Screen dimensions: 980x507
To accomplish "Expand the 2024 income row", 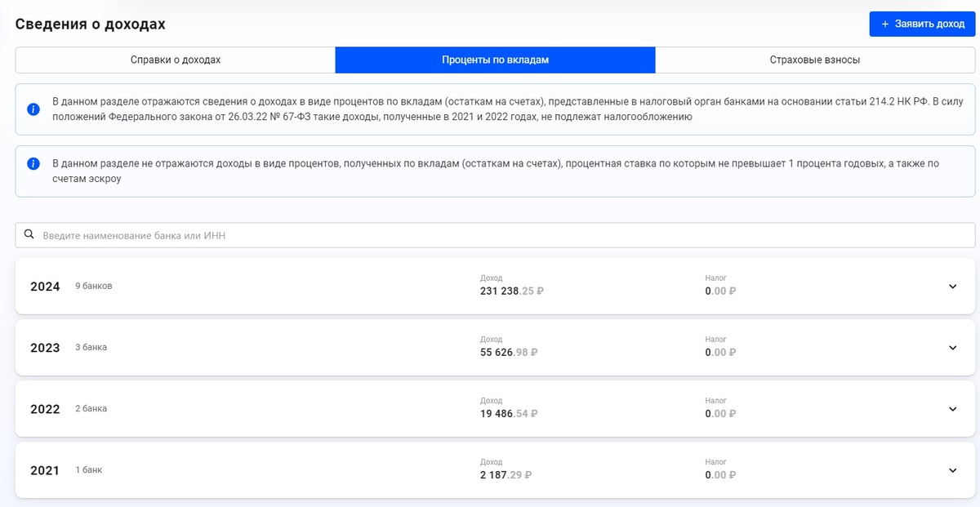I will point(490,287).
